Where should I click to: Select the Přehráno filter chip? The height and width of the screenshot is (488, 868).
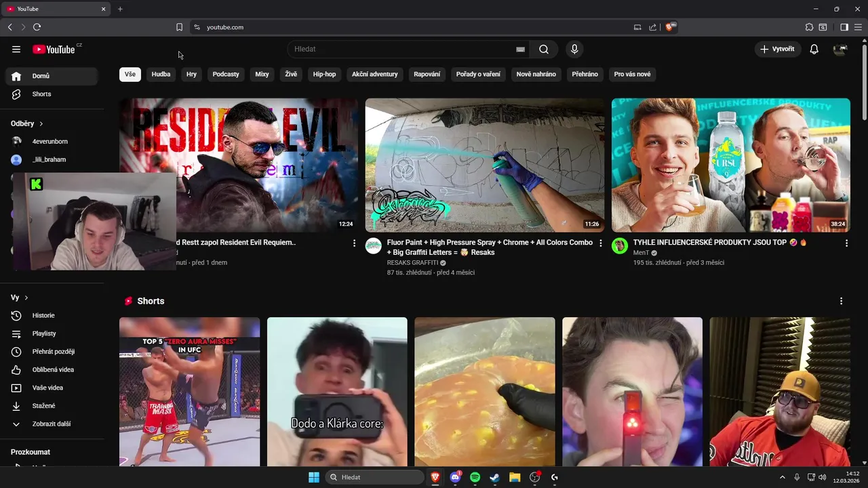pyautogui.click(x=585, y=75)
